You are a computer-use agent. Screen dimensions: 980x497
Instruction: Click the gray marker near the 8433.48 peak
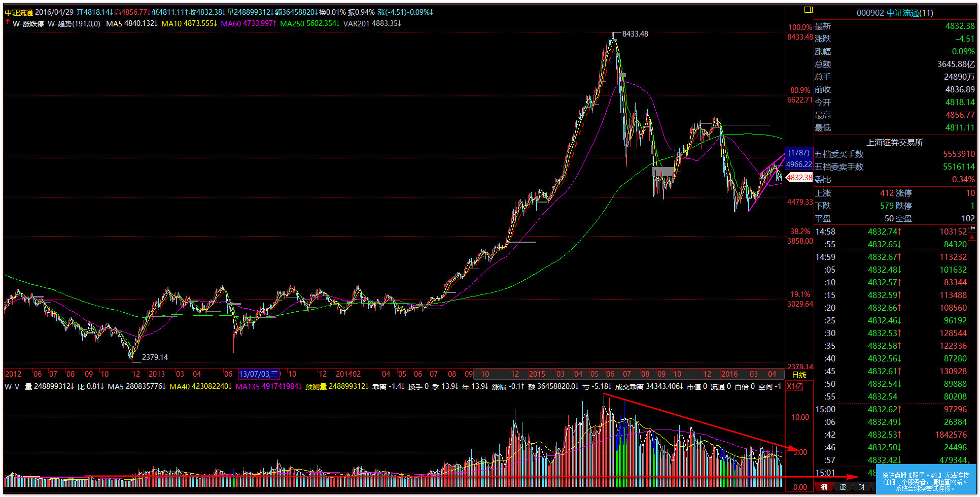pos(622,75)
